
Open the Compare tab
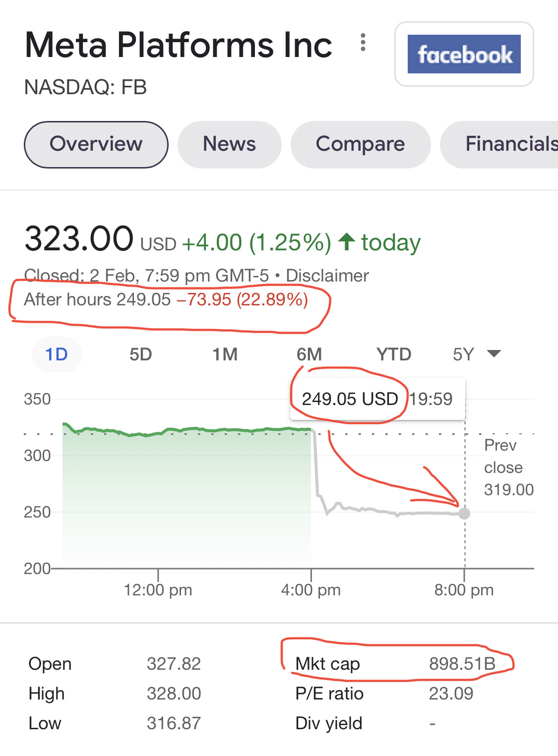[x=360, y=144]
